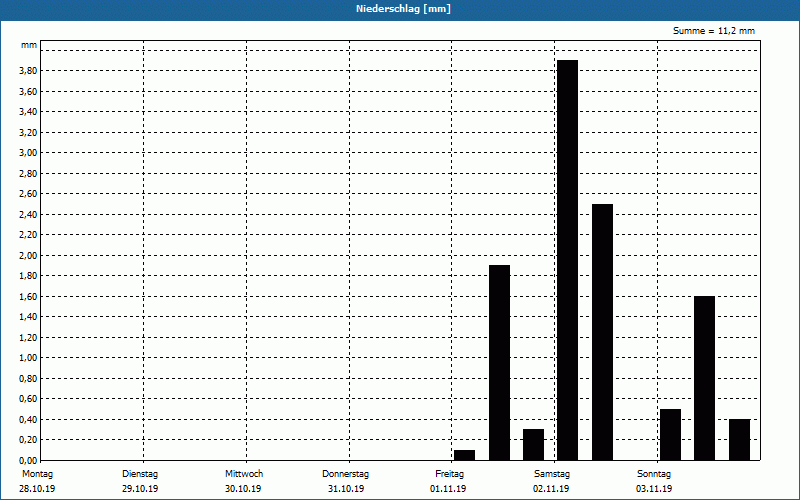The image size is (800, 500).
Task: Click the Montag axis label
Action: [37, 474]
